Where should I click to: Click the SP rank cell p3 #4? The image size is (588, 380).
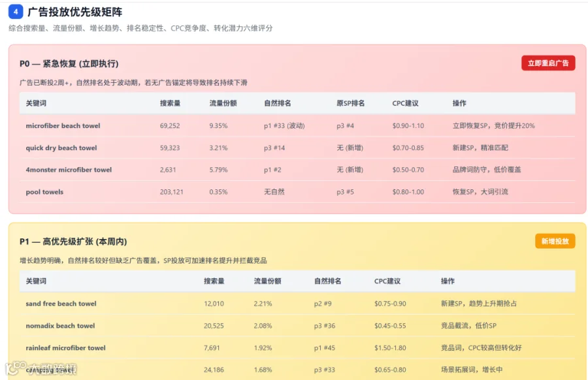[x=345, y=126]
